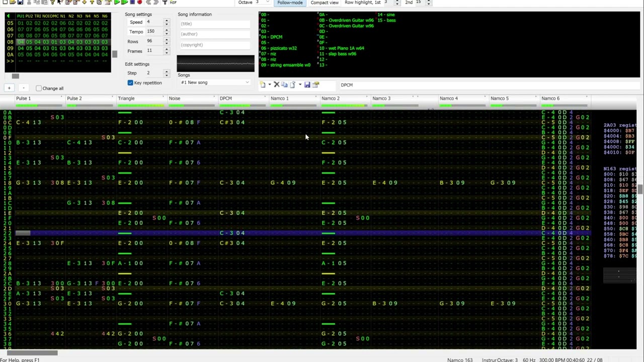Image resolution: width=644 pixels, height=362 pixels.
Task: Click the author input field
Action: pos(215,34)
